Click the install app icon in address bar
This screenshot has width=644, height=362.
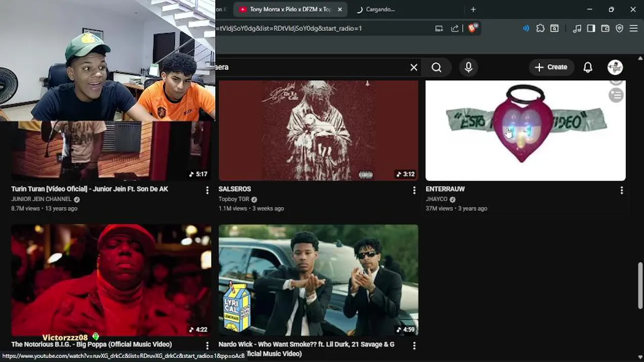pos(439,29)
